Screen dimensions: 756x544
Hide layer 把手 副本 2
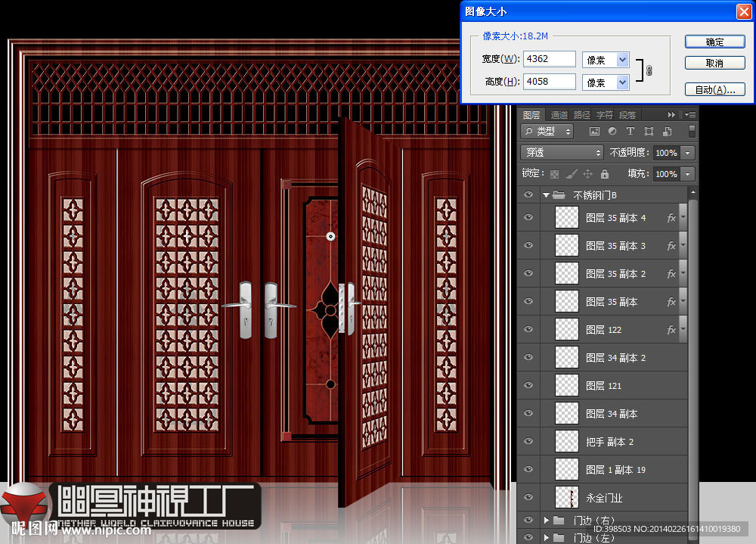click(x=528, y=441)
